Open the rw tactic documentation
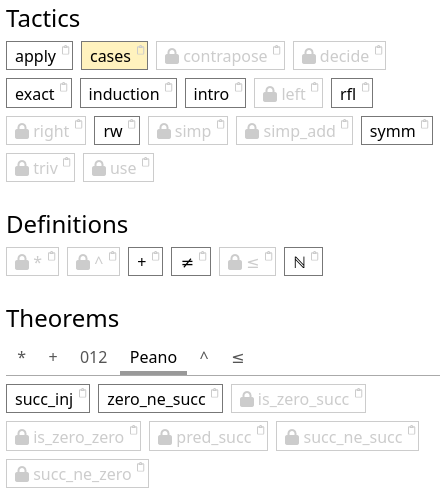This screenshot has width=440, height=492. click(x=117, y=130)
